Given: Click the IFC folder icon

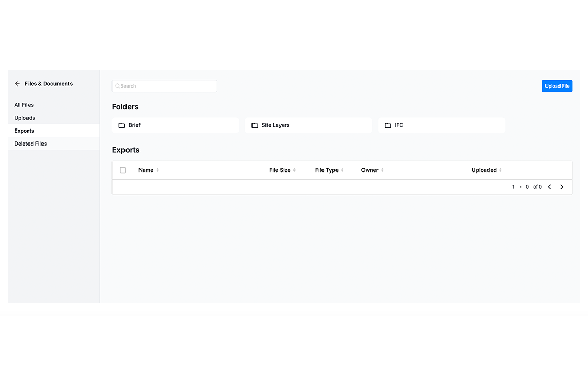Looking at the screenshot, I should (x=388, y=125).
